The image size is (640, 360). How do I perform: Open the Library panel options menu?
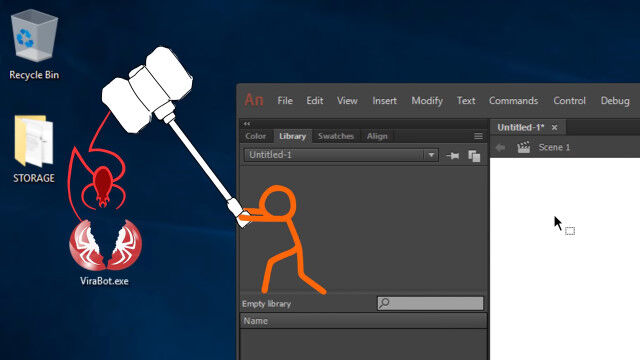pos(478,136)
